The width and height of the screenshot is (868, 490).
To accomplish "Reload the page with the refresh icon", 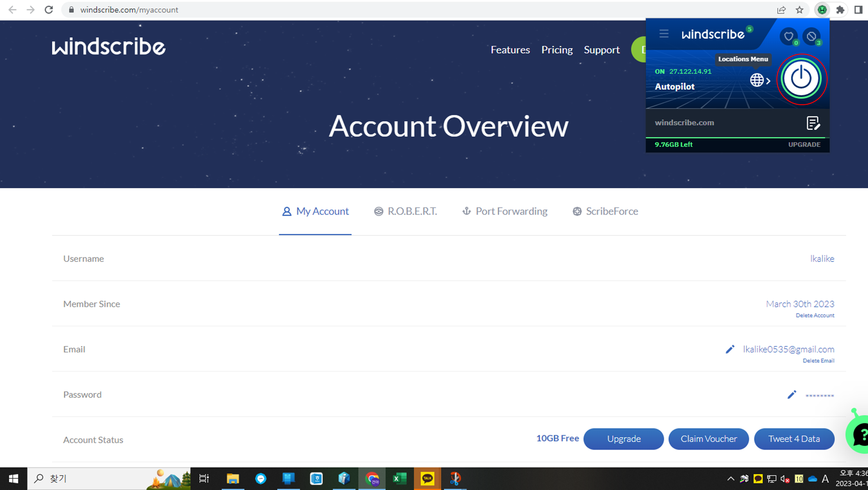I will tap(49, 10).
